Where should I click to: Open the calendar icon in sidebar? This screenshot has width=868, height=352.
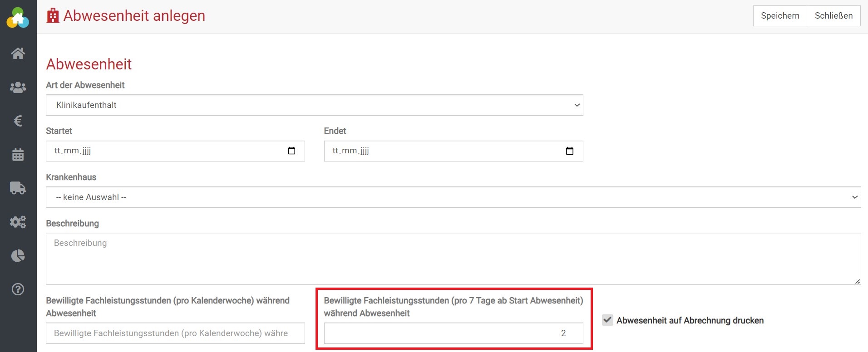pos(18,155)
